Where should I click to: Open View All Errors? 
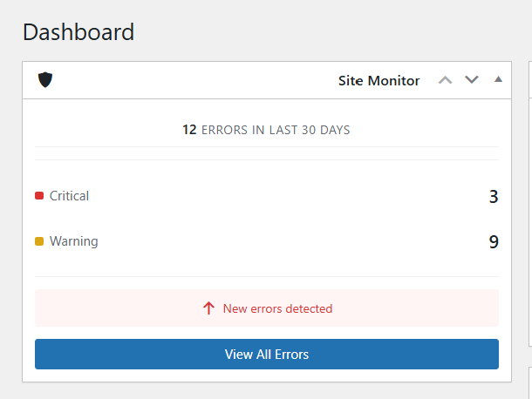click(x=266, y=355)
